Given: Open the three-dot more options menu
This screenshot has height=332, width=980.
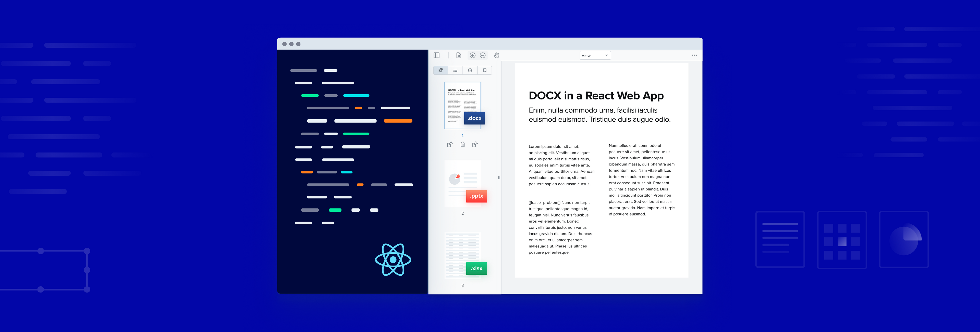Looking at the screenshot, I should (x=694, y=56).
